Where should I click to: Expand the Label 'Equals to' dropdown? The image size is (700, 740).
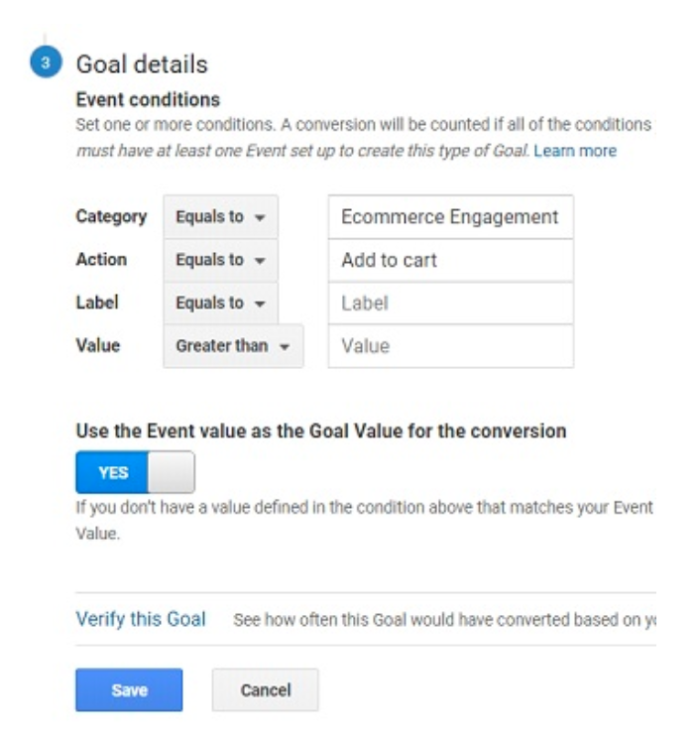tap(220, 304)
